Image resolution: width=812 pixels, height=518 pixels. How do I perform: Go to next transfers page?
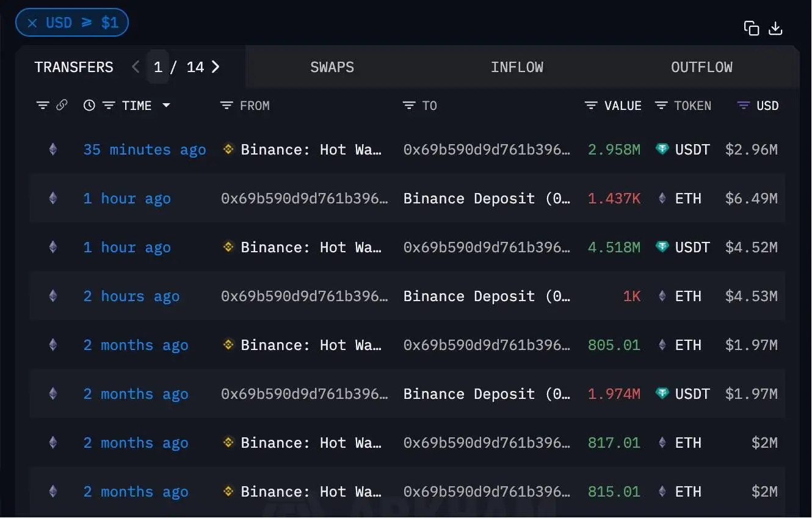[x=216, y=67]
